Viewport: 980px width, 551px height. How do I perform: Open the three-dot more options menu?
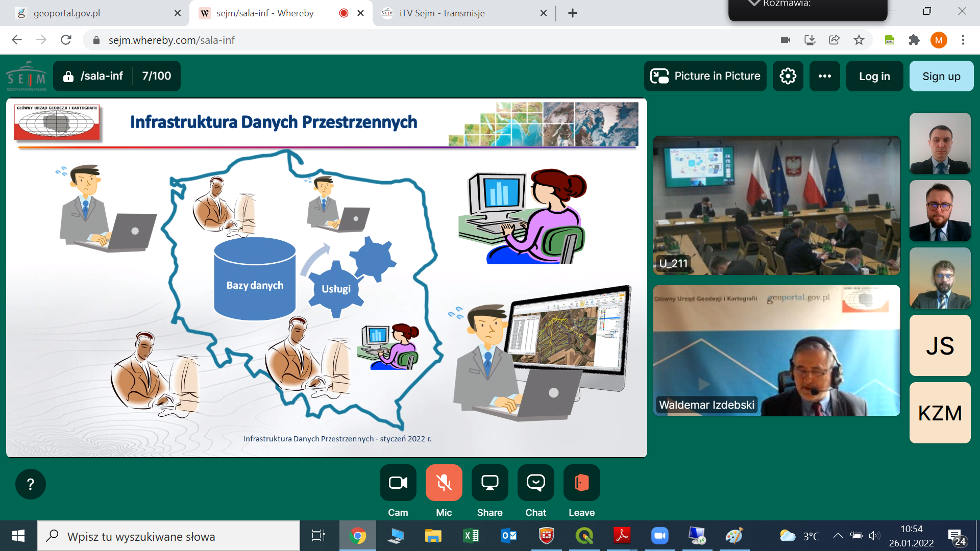[x=824, y=76]
